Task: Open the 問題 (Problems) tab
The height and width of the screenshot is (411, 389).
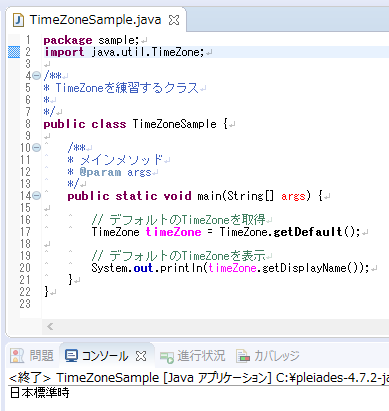Action: tap(32, 356)
